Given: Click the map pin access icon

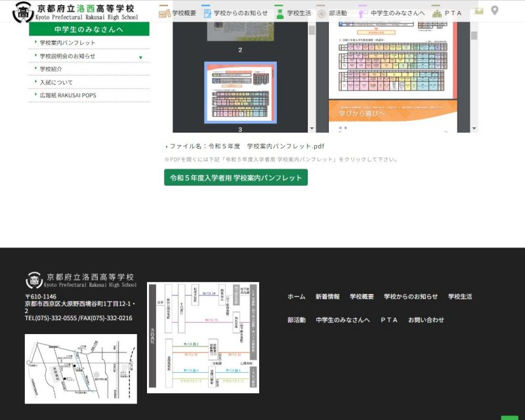Looking at the screenshot, I should pos(495,11).
